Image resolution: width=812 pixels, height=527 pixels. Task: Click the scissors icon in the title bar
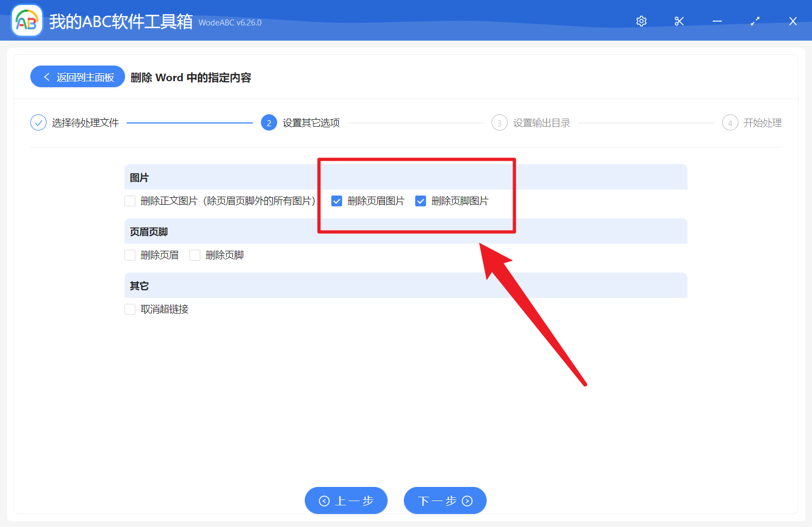coord(679,21)
